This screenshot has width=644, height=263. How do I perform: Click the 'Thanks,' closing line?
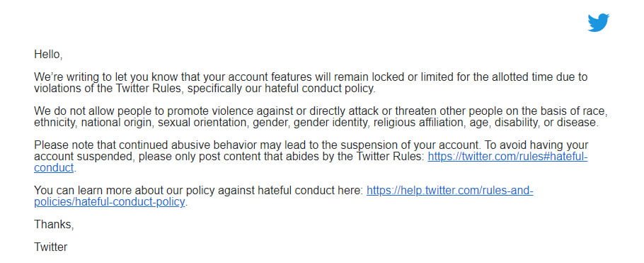coord(54,224)
